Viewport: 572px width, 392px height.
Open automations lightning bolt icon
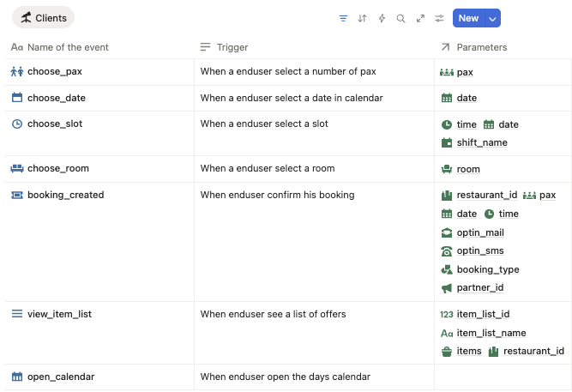click(382, 18)
